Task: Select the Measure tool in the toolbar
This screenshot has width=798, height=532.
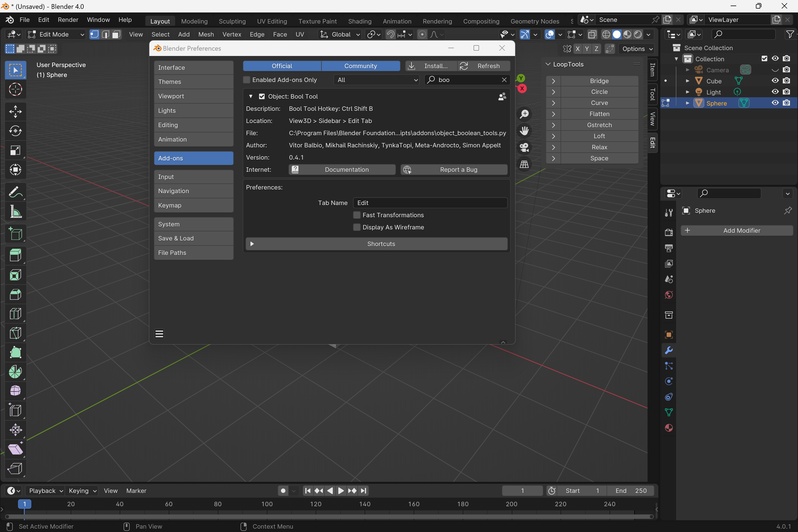Action: point(15,212)
